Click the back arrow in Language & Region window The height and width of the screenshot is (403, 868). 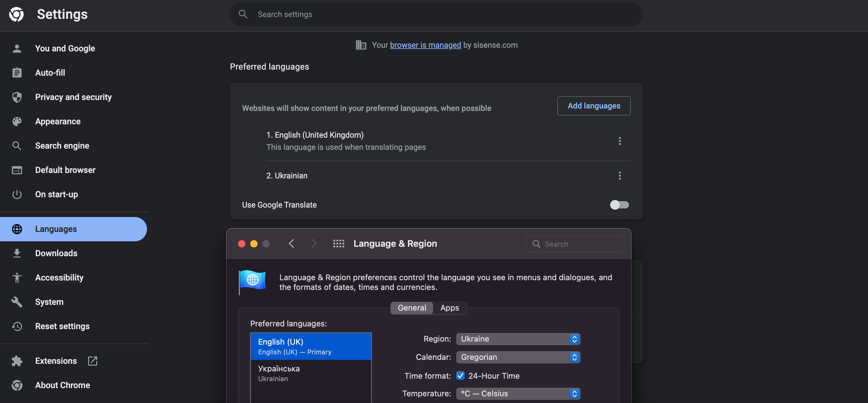coord(292,243)
